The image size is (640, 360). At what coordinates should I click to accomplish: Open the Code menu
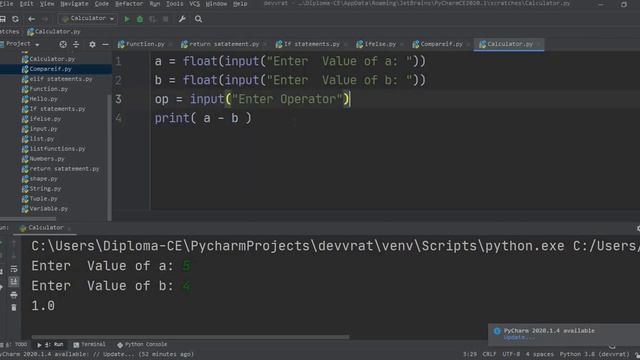tap(102, 4)
